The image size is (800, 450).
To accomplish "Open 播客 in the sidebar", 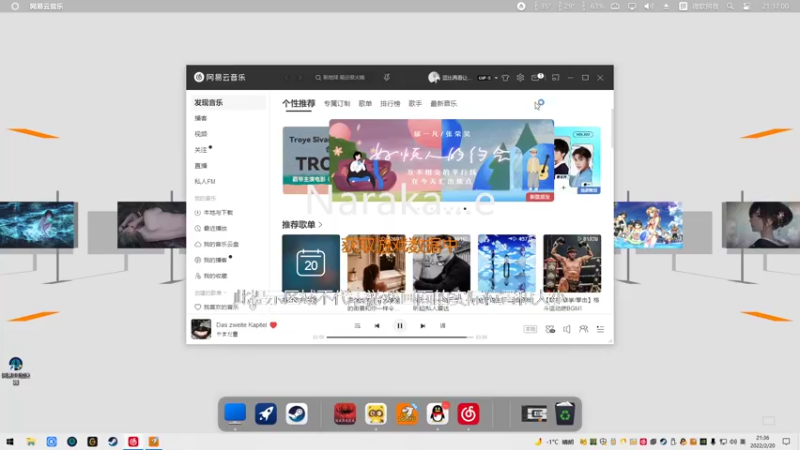I will 201,118.
